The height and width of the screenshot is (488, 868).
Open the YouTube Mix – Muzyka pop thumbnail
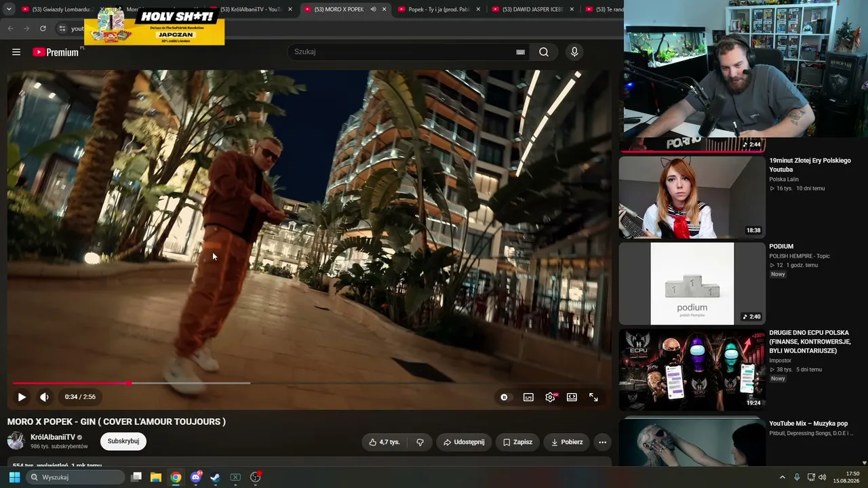click(x=692, y=441)
